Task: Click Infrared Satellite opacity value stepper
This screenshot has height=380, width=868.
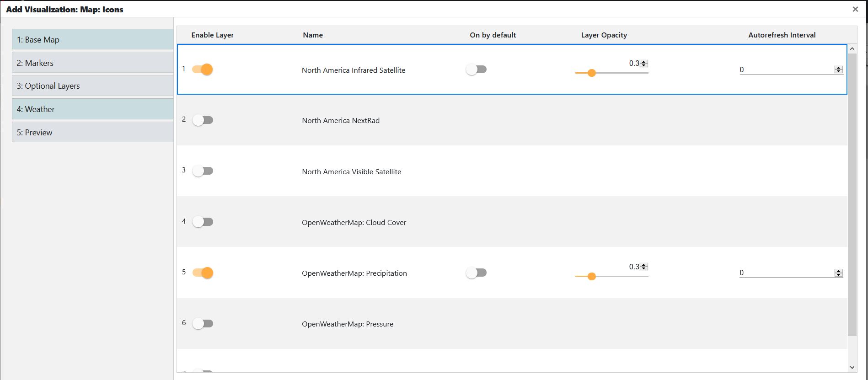Action: pos(644,63)
